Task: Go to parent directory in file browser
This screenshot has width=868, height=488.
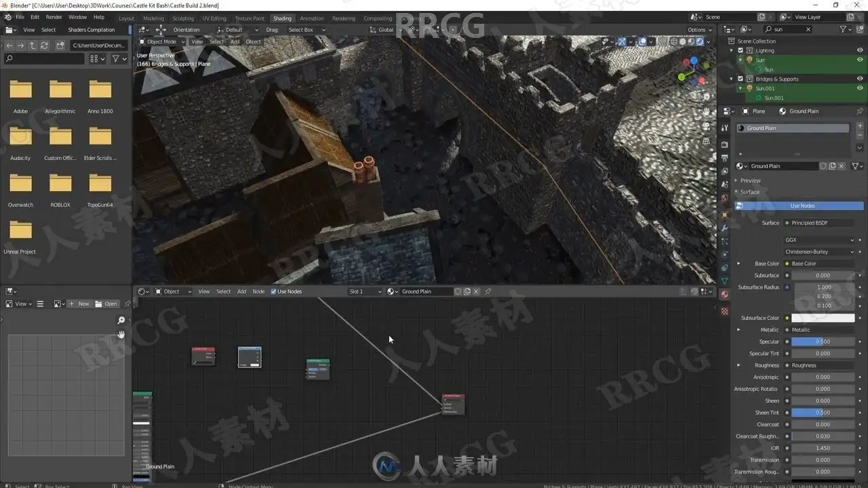Action: coord(32,45)
